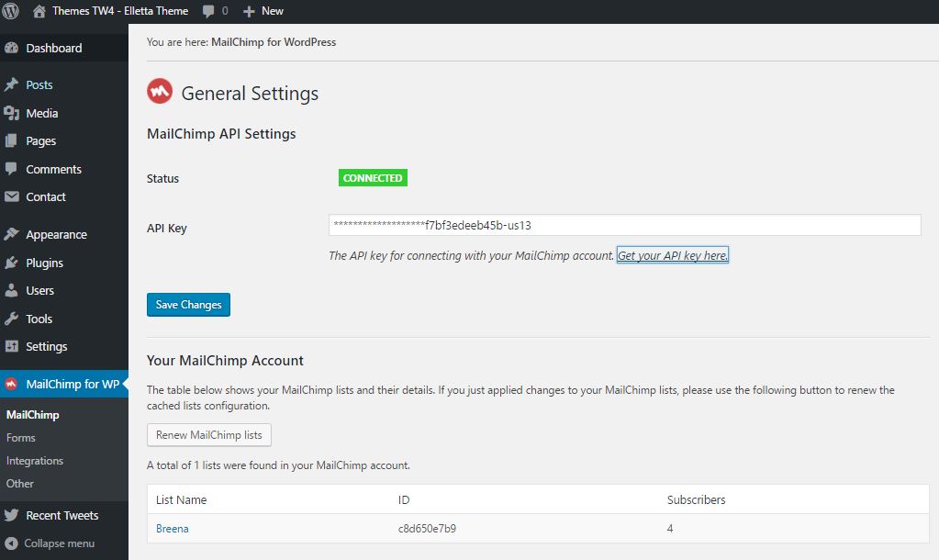Click the CONNECTED status badge
The width and height of the screenshot is (939, 560).
[373, 178]
